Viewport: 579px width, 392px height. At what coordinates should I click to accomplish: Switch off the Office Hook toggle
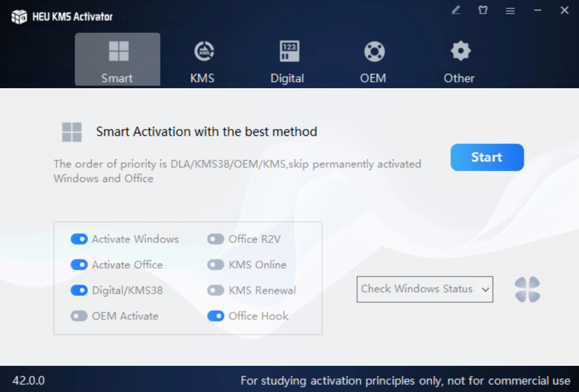tap(216, 316)
